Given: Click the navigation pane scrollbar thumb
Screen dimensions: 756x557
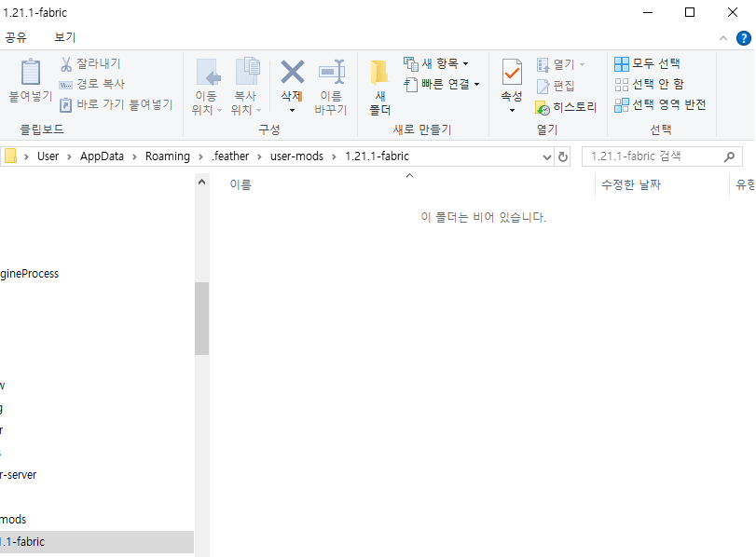Looking at the screenshot, I should point(201,319).
